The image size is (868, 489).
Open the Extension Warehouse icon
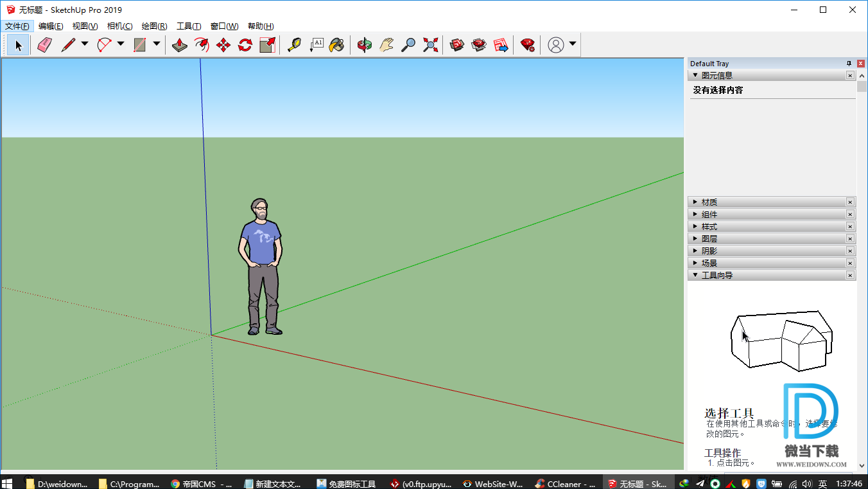click(479, 45)
